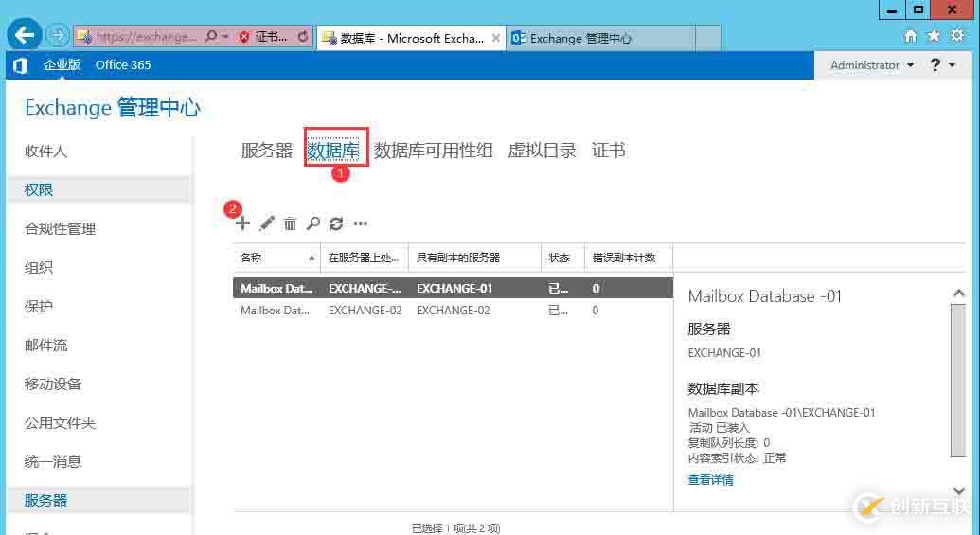The image size is (980, 535).
Task: Click the certificate error icon in address bar
Action: (244, 37)
